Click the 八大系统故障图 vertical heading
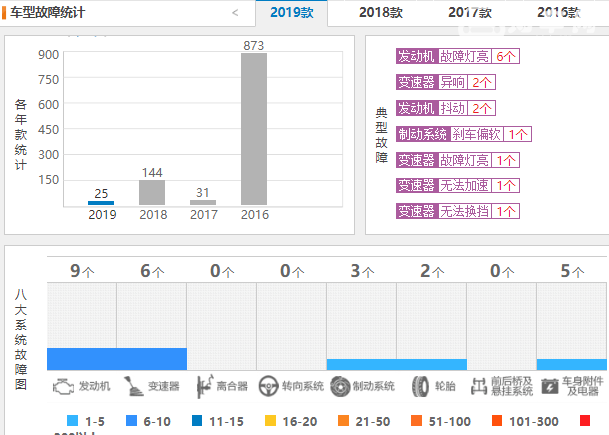The height and width of the screenshot is (435, 609). click(21, 339)
